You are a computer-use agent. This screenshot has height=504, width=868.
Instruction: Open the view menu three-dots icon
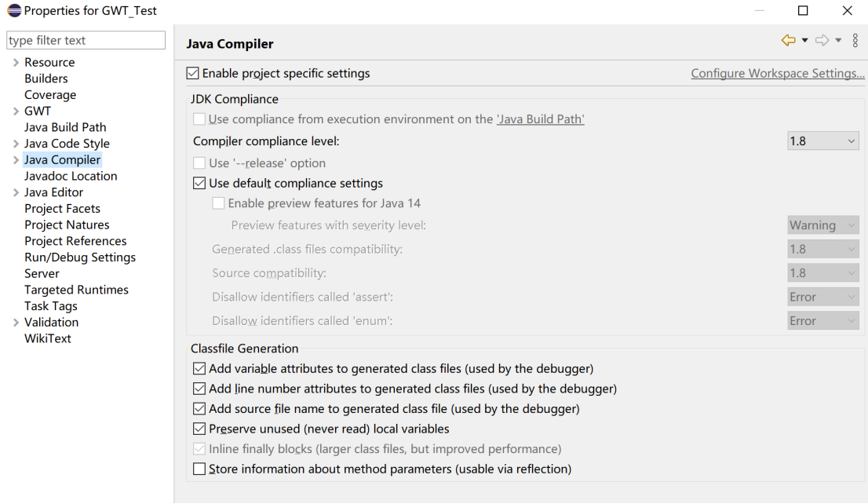point(855,40)
